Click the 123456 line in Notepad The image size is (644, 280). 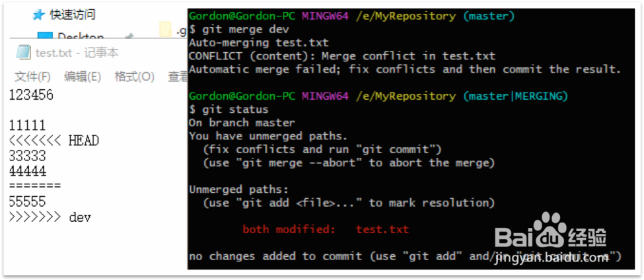coord(31,95)
